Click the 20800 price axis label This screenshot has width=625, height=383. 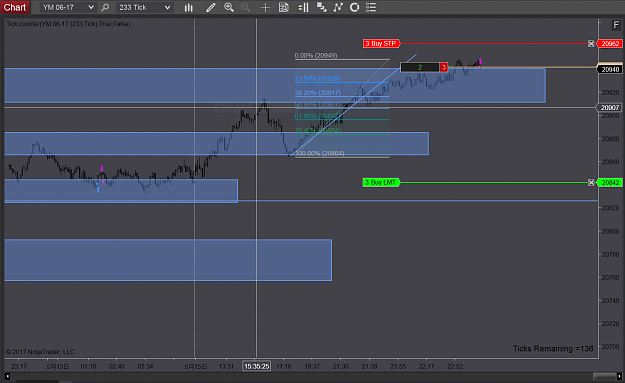[x=610, y=231]
